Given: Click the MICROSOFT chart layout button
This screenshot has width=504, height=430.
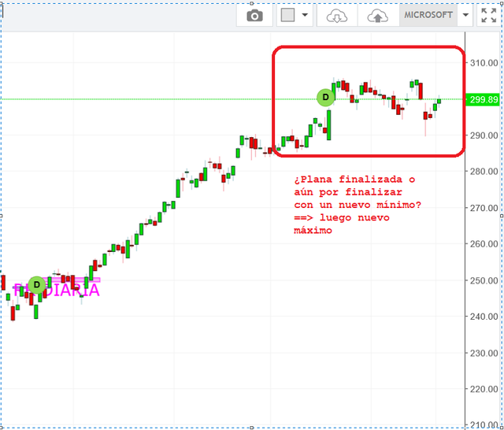Looking at the screenshot, I should click(428, 15).
